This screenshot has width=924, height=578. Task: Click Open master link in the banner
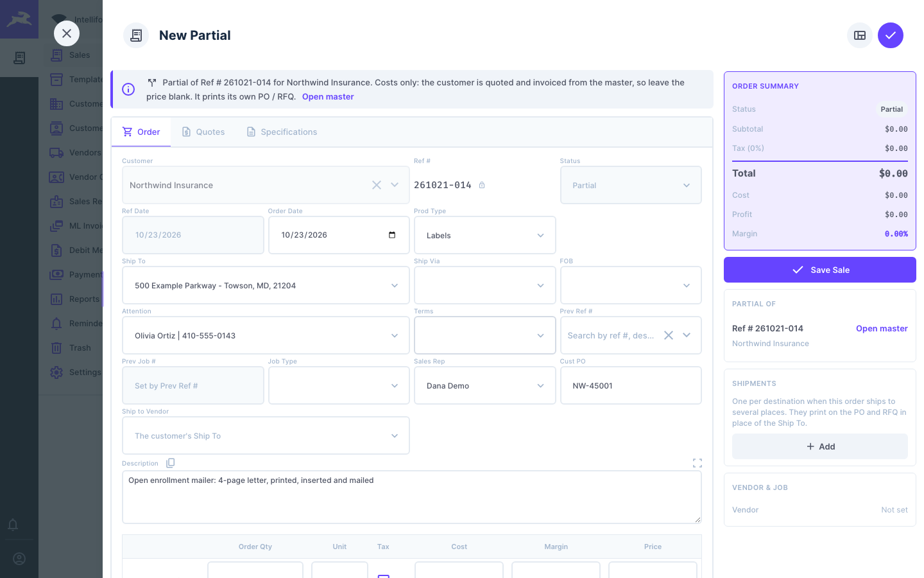[328, 96]
